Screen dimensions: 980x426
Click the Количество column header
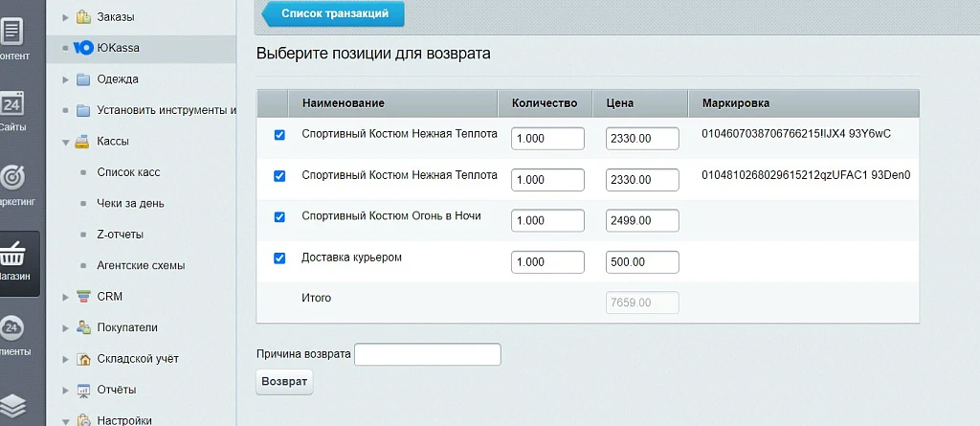click(x=545, y=103)
